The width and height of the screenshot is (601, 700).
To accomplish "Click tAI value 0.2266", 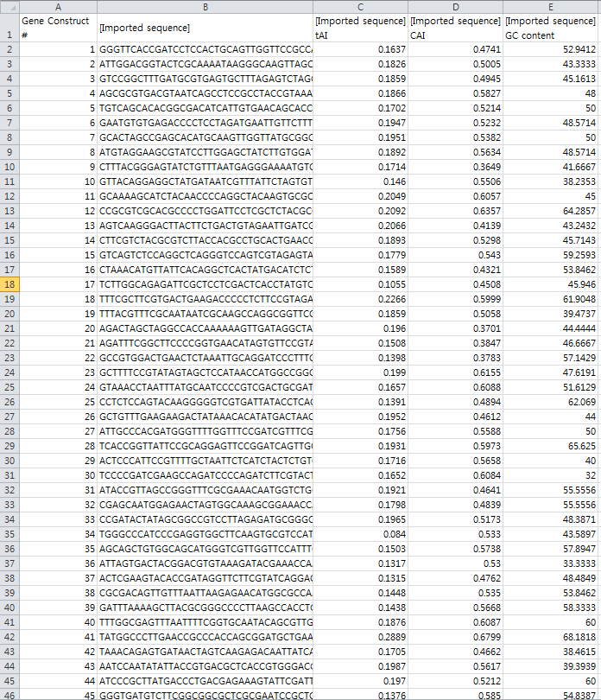I will [360, 299].
